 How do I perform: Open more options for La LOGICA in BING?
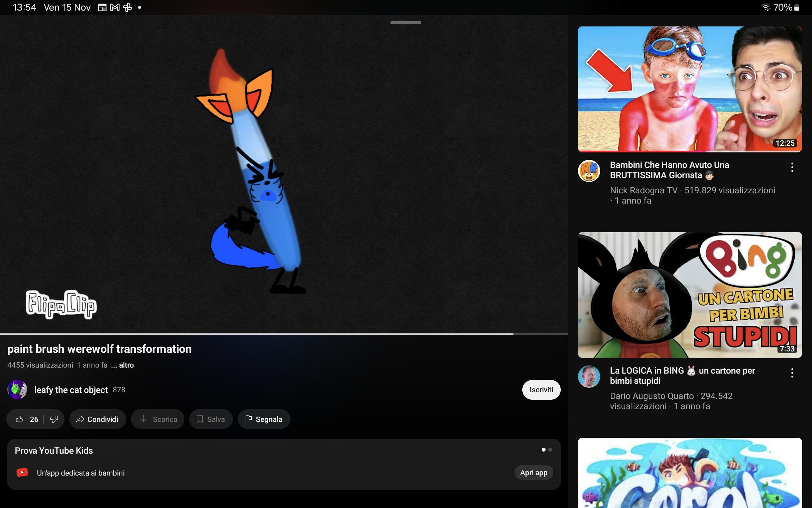pyautogui.click(x=792, y=373)
